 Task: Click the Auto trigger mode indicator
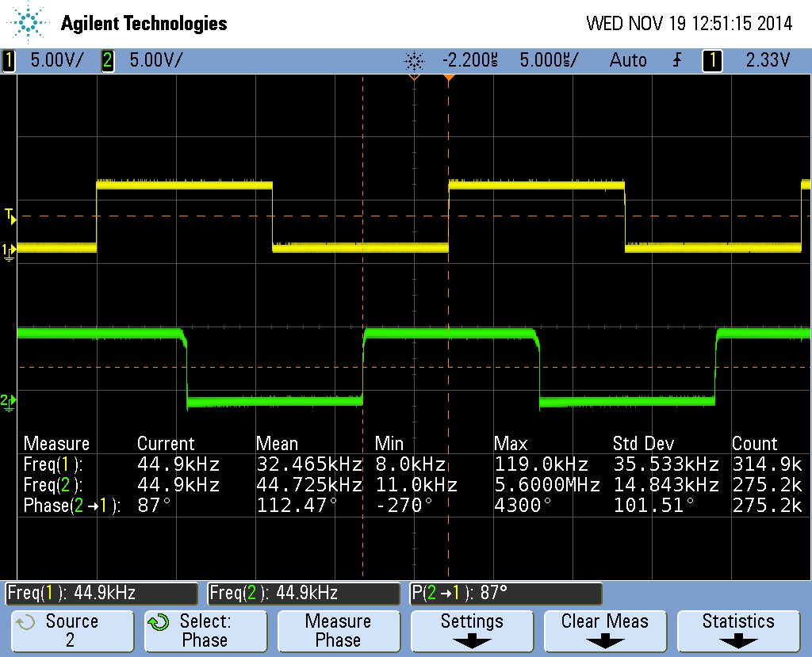tap(628, 60)
